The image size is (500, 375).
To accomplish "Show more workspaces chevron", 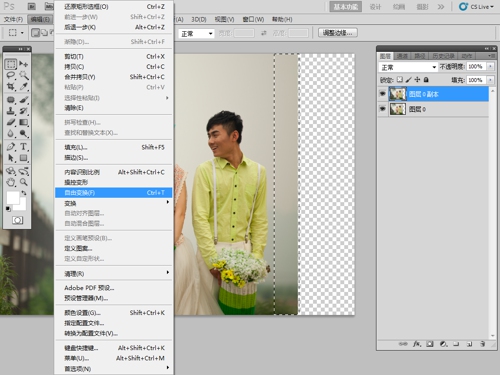I will 441,7.
